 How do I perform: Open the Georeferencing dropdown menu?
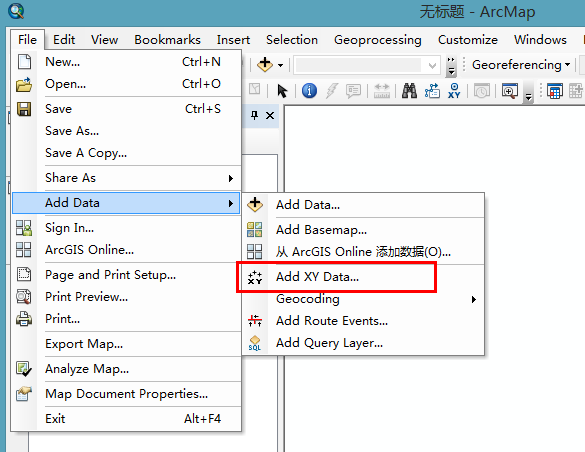click(x=521, y=65)
